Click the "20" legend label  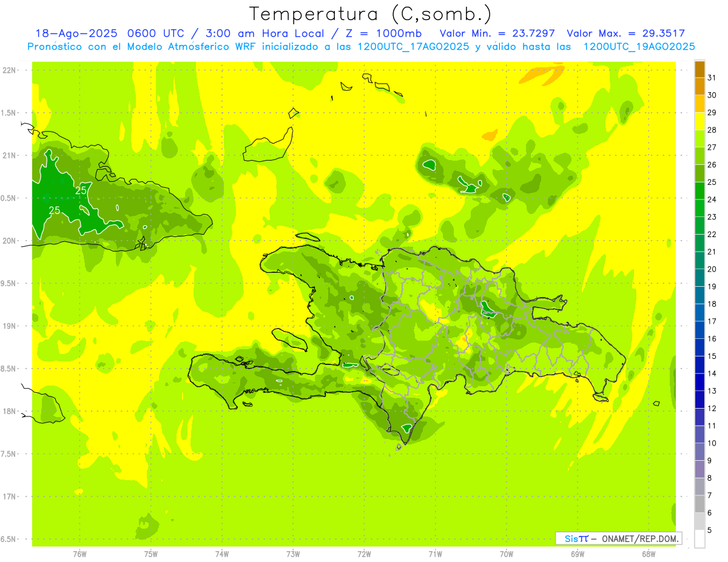click(712, 269)
